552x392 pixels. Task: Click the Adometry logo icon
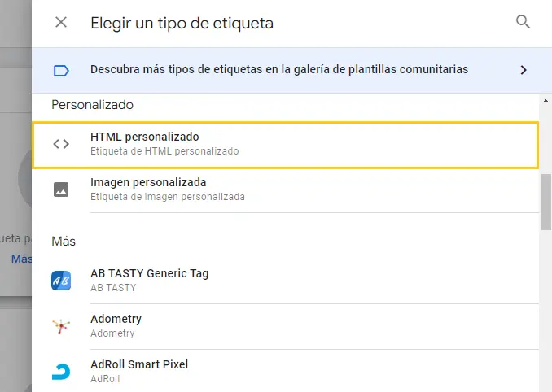[61, 326]
